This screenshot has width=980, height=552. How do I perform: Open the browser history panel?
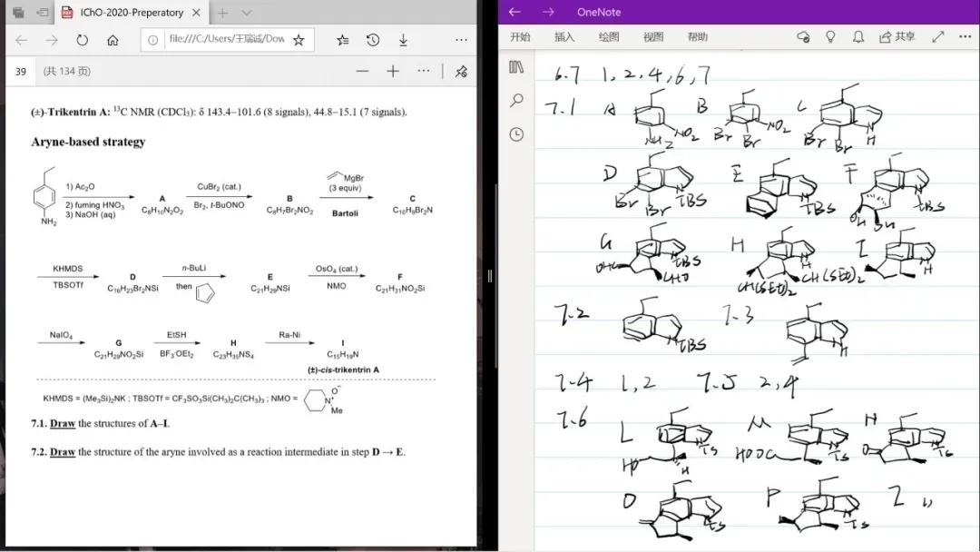373,40
